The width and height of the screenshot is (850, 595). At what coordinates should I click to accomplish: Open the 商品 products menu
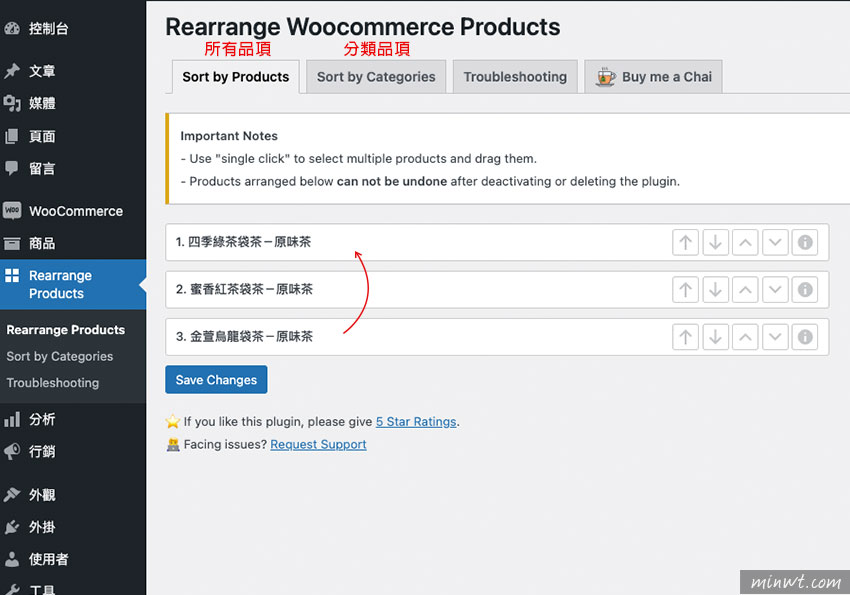point(73,243)
